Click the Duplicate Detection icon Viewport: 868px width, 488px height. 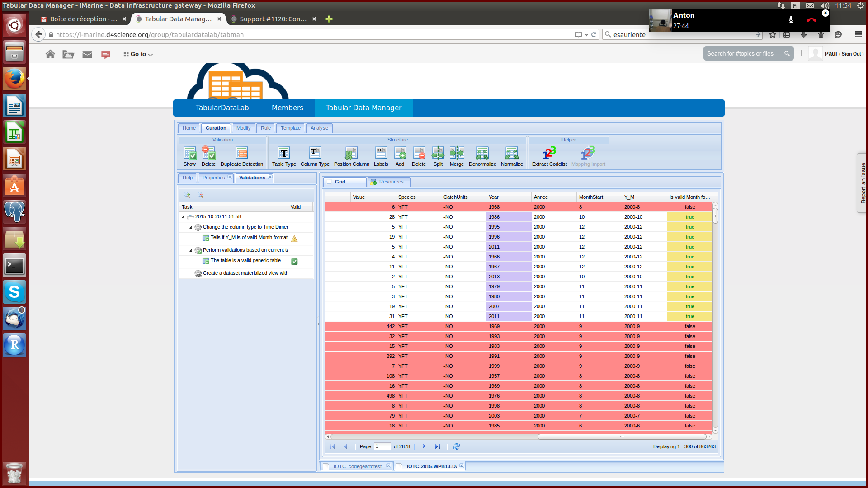(242, 153)
